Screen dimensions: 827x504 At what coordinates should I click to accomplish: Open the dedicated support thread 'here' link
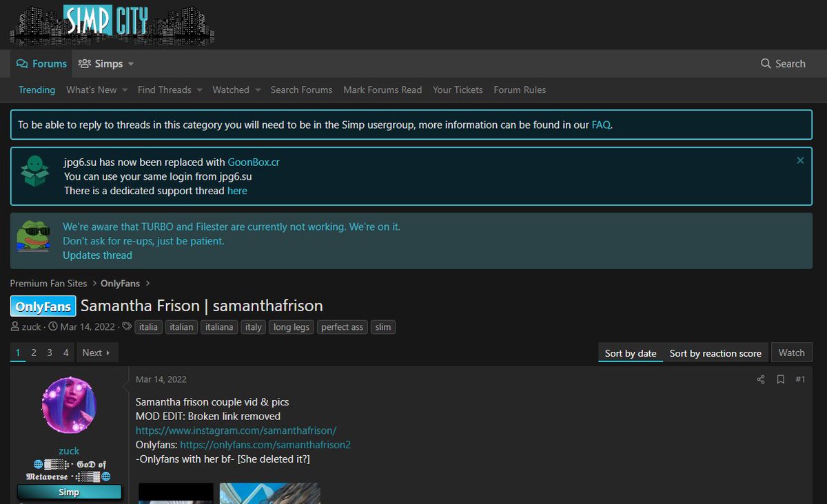tap(237, 191)
